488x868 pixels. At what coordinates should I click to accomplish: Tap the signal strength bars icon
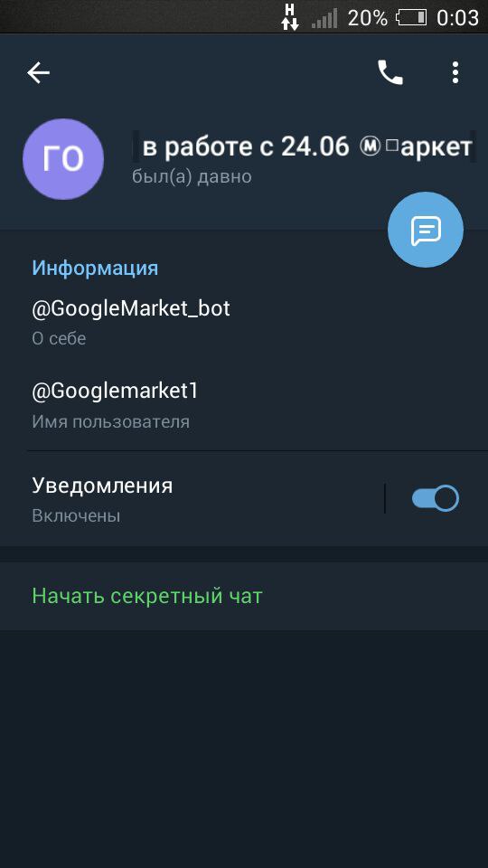[324, 18]
